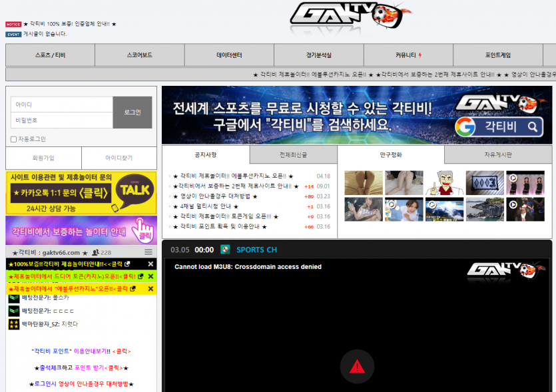Toggle the 자동로그인 checkbox
This screenshot has height=392, width=556.
tap(14, 139)
